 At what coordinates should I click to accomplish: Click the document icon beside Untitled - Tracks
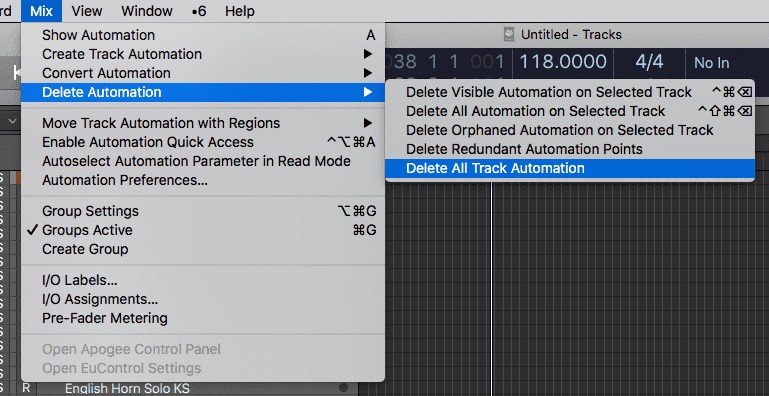510,34
